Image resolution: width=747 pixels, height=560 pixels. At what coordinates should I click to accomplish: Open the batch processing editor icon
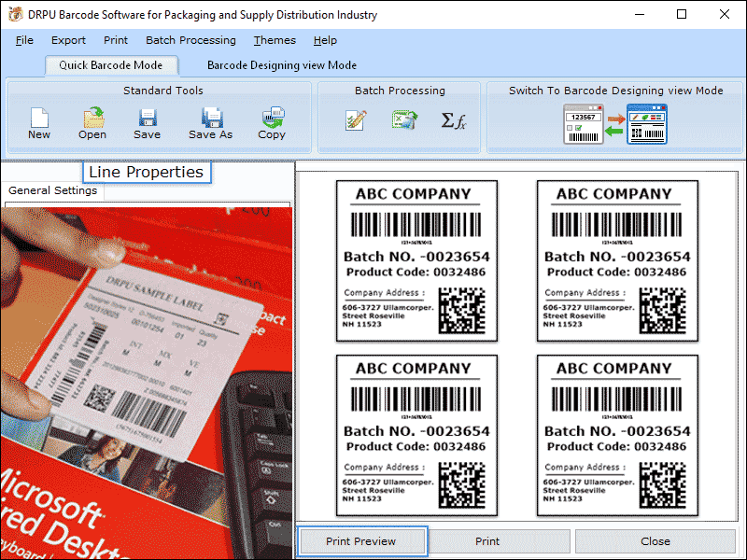point(356,120)
